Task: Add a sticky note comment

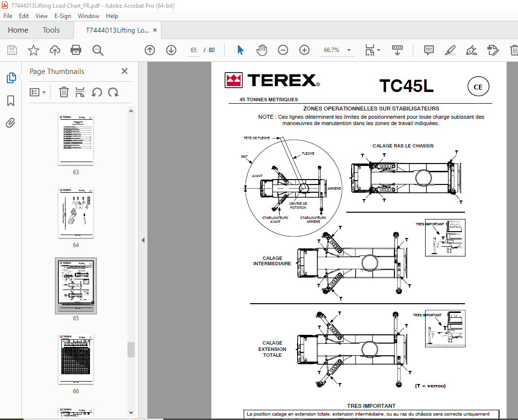Action: click(429, 50)
